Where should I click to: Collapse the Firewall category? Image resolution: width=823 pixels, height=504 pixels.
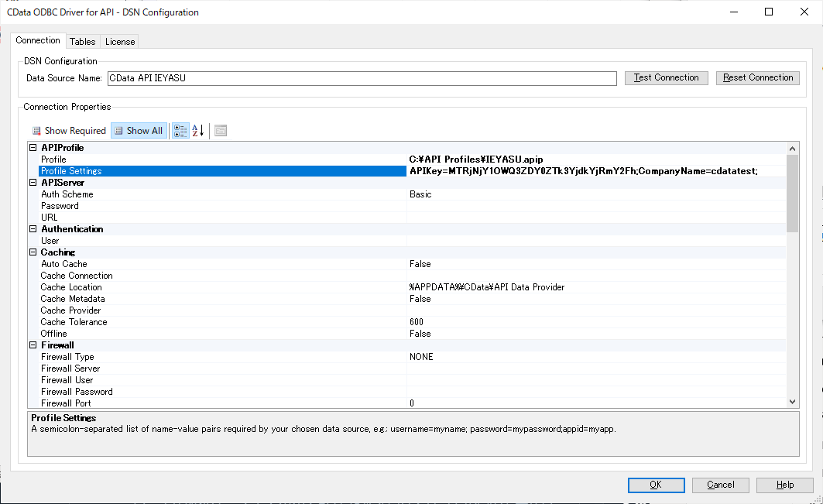(33, 345)
